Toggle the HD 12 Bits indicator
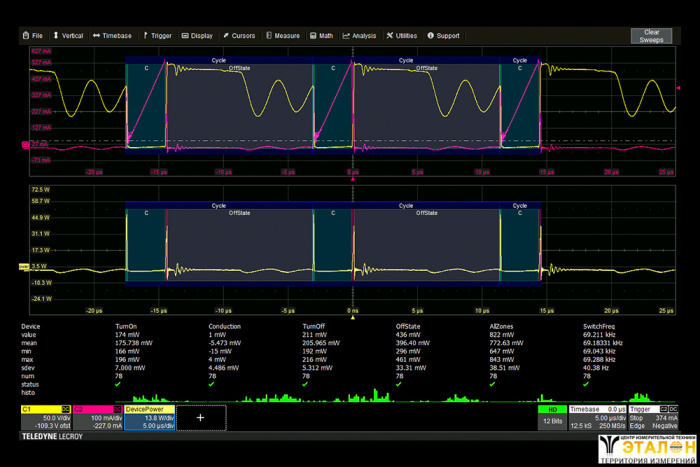The image size is (700, 467). pyautogui.click(x=551, y=415)
